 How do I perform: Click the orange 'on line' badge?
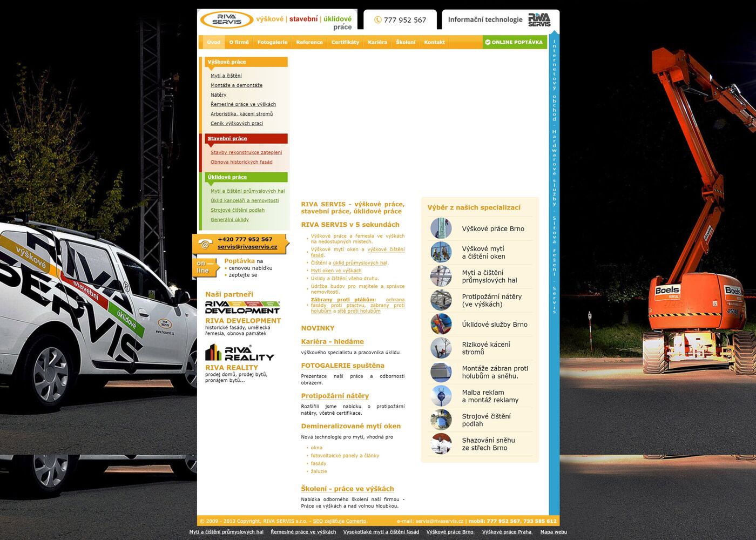tap(205, 267)
